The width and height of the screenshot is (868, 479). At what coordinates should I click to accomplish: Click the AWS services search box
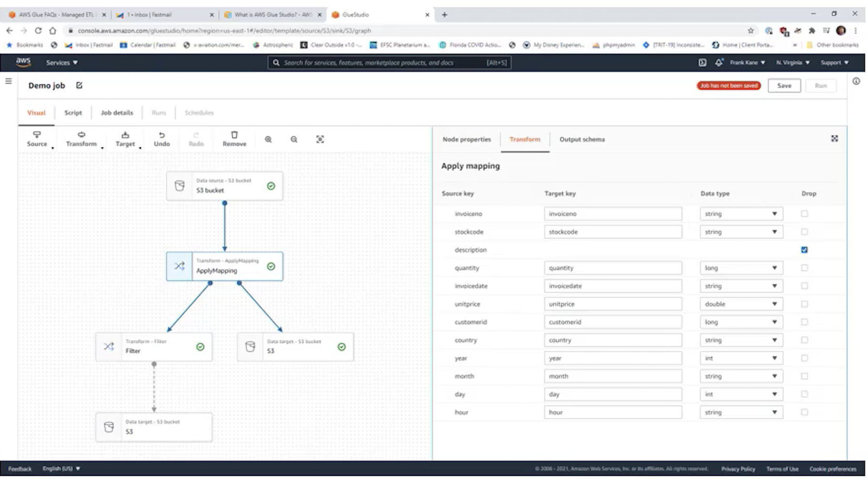389,63
